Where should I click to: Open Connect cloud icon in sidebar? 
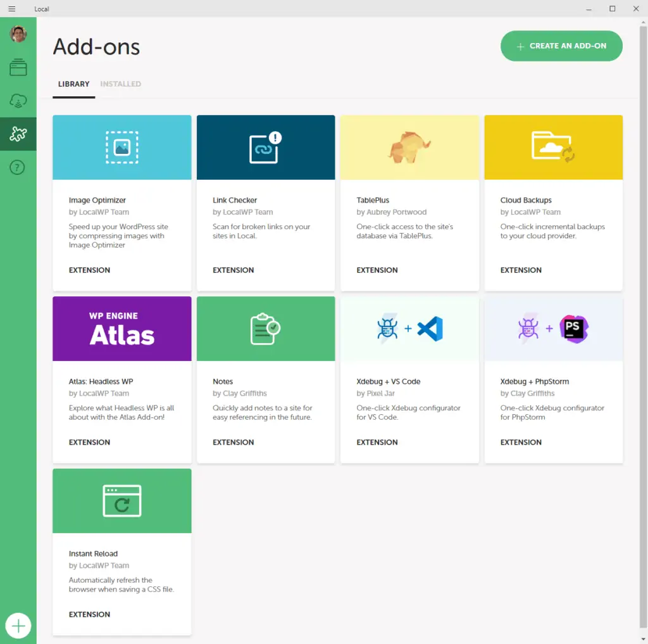coord(18,101)
